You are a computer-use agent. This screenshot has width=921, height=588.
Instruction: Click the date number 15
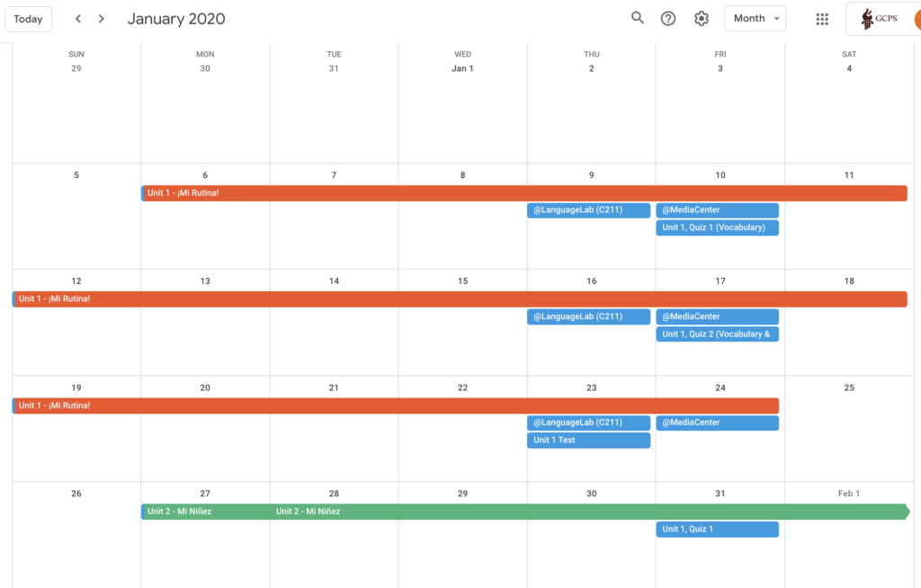(x=463, y=281)
